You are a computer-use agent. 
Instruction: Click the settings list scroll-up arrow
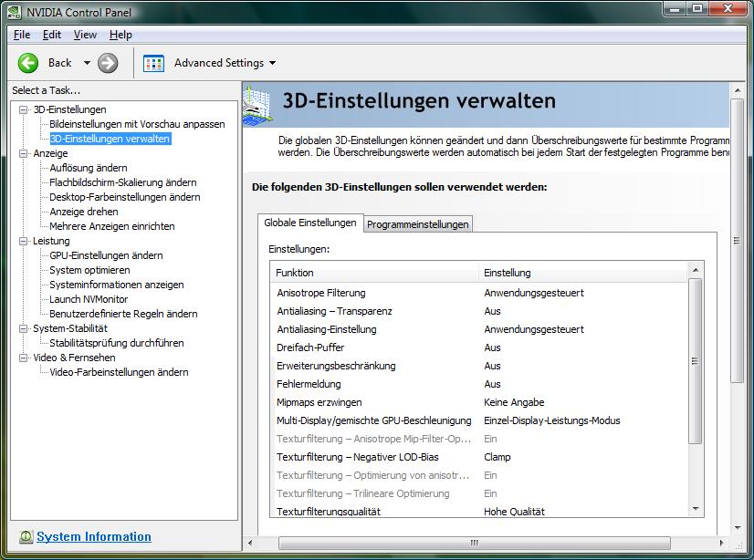pyautogui.click(x=696, y=270)
